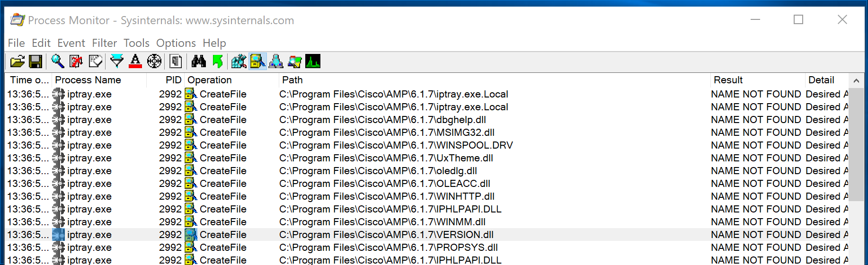Open the Event menu

coord(71,43)
